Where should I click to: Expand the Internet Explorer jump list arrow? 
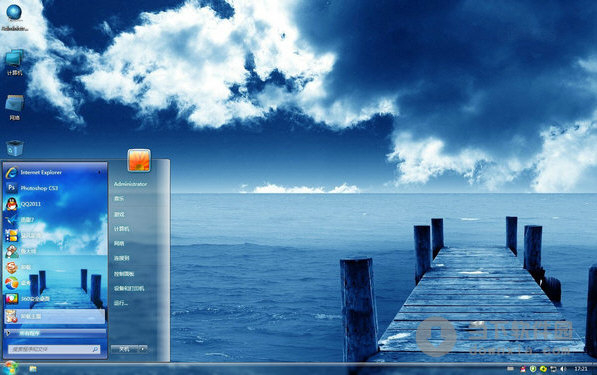[x=99, y=172]
